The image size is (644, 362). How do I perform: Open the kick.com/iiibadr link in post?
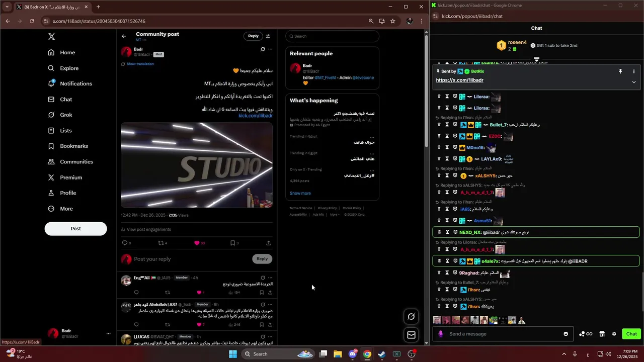pyautogui.click(x=256, y=116)
